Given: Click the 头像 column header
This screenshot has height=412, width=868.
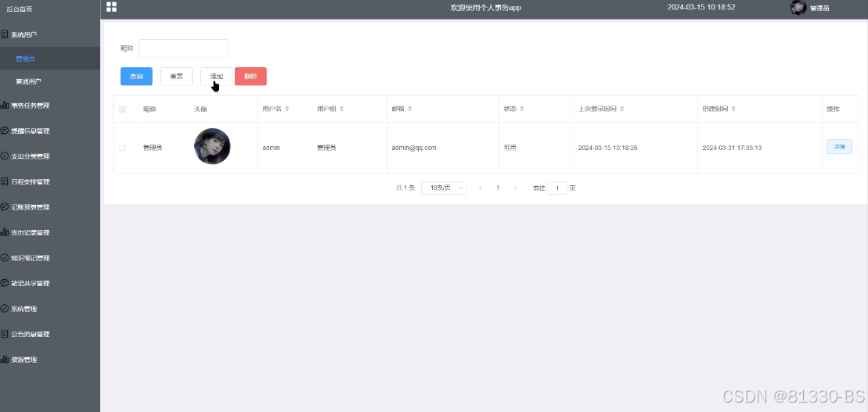Looking at the screenshot, I should pyautogui.click(x=200, y=109).
